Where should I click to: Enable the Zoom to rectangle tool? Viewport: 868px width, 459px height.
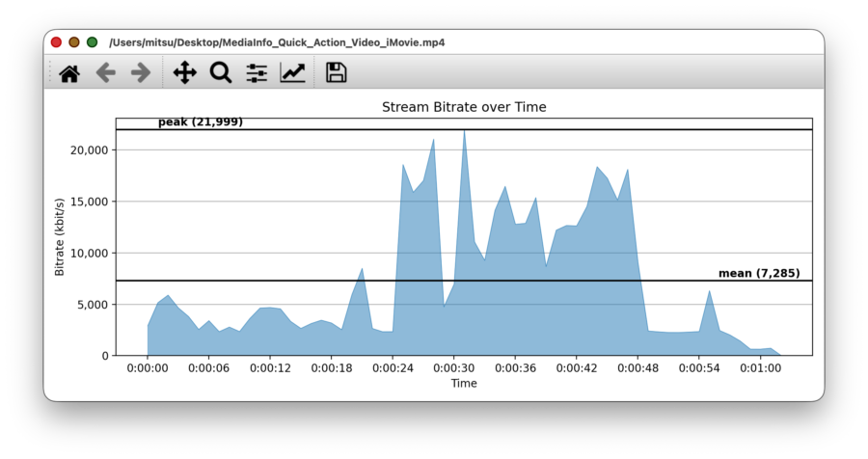[x=221, y=73]
